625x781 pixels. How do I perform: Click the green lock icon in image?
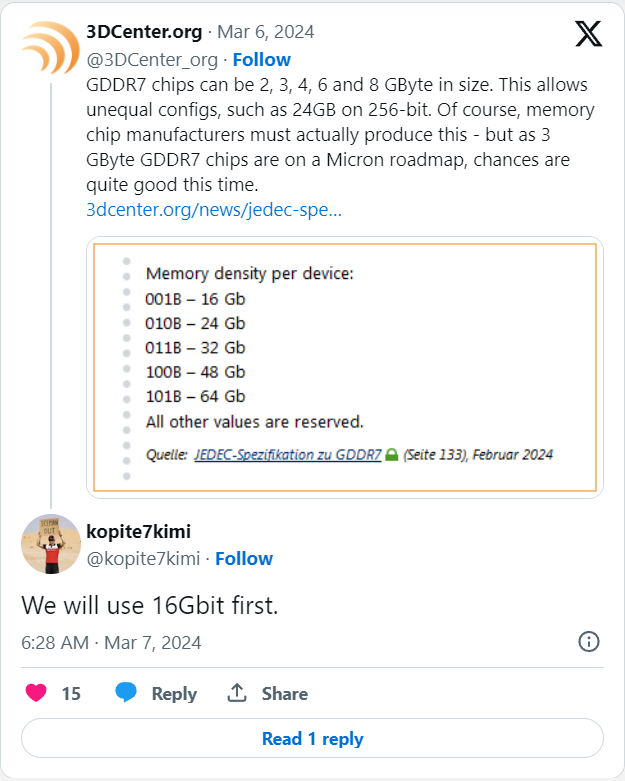pos(392,454)
